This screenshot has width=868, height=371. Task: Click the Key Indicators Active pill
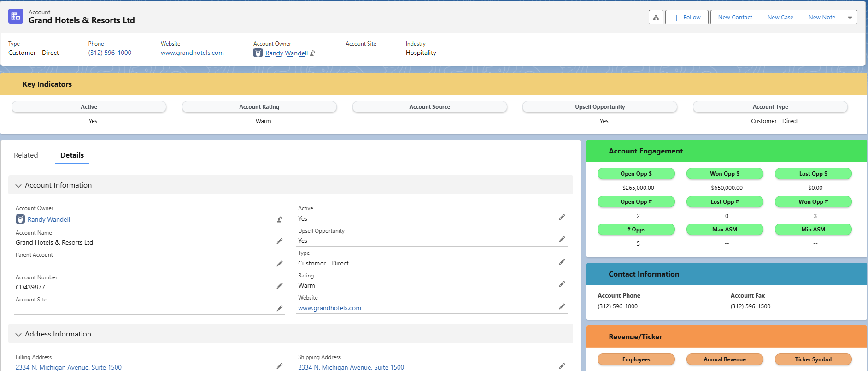click(x=89, y=107)
